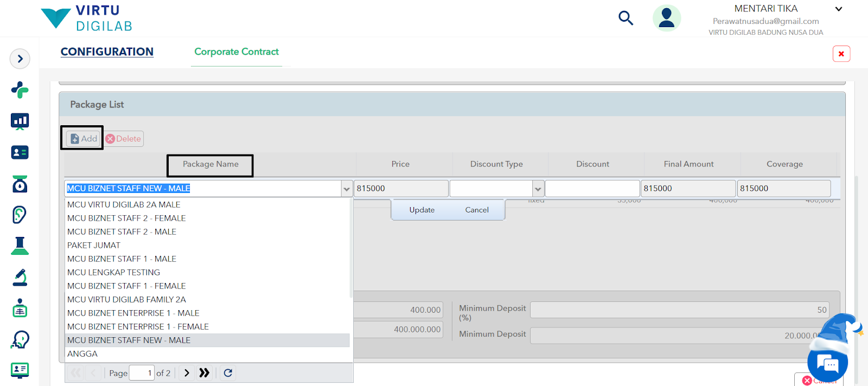Click the Coverage field
The width and height of the screenshot is (868, 386).
point(784,188)
